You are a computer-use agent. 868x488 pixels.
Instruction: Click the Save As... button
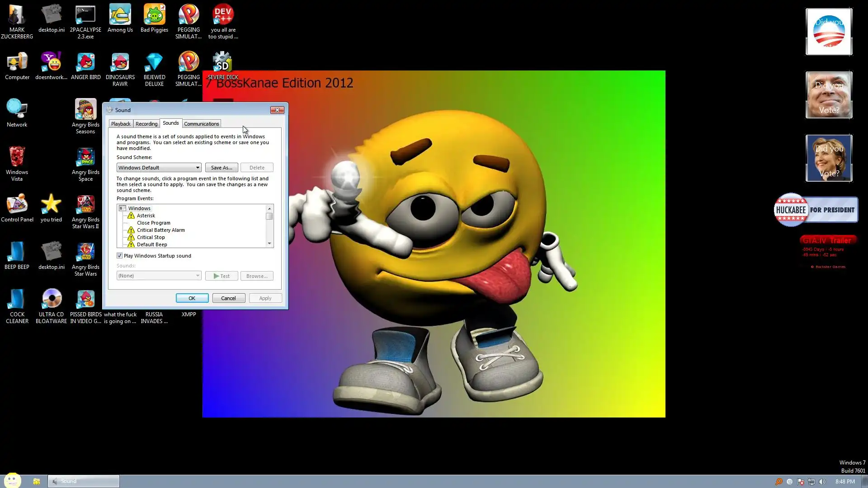click(222, 168)
